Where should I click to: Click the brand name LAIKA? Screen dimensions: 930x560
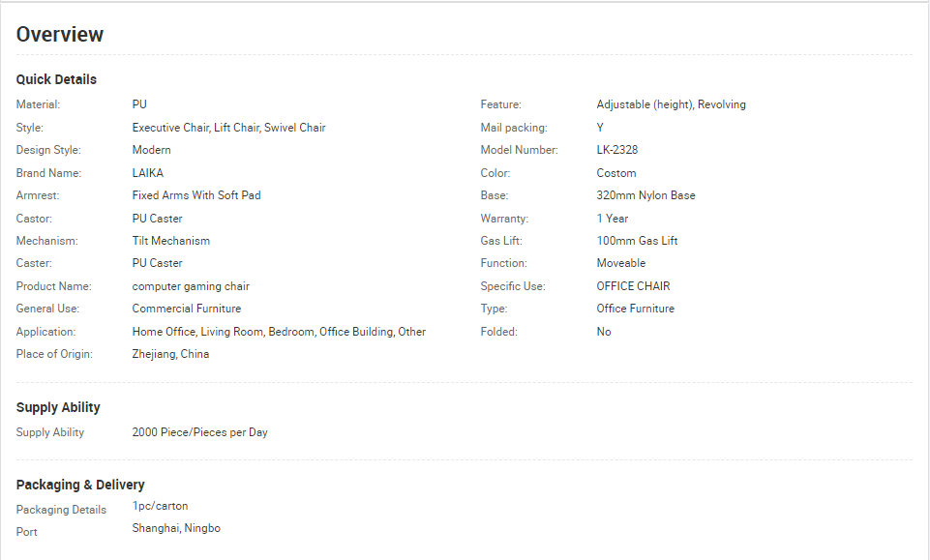tap(148, 173)
